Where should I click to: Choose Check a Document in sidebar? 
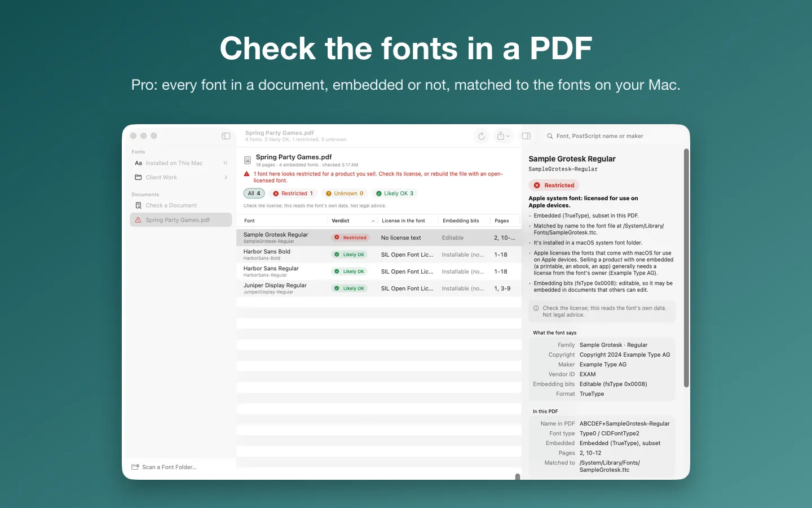[x=181, y=205]
